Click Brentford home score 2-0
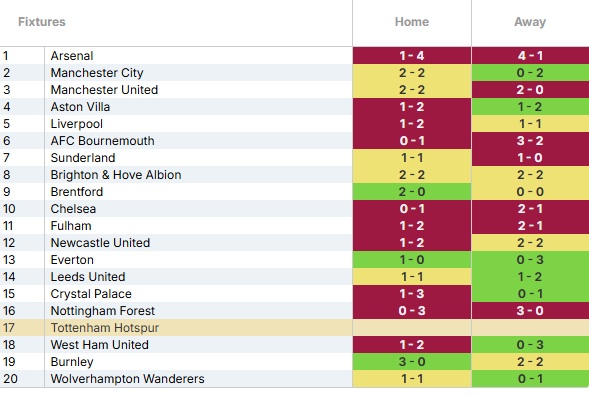This screenshot has width=589, height=397. point(412,192)
